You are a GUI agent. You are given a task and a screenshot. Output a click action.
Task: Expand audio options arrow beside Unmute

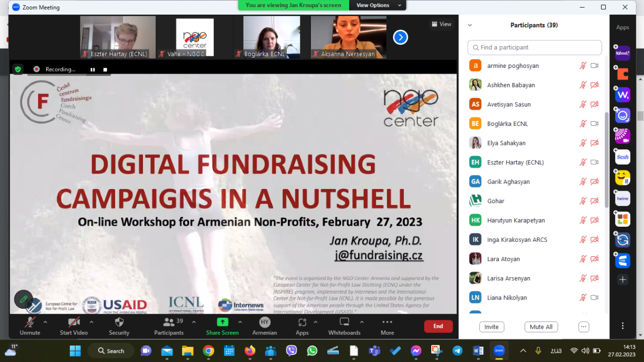(x=45, y=322)
